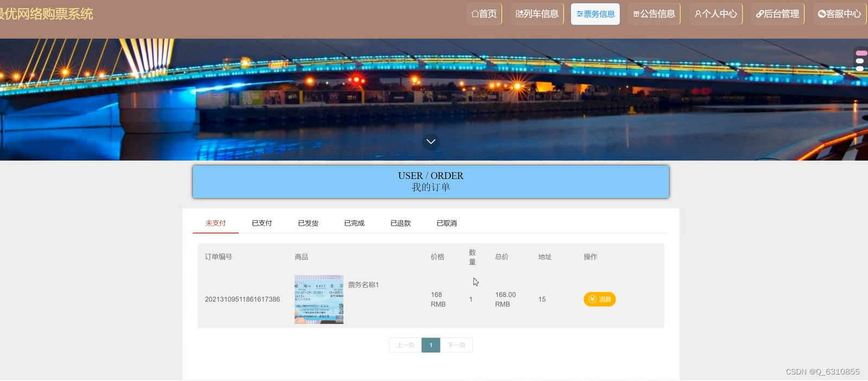Viewport: 868px width, 381px height.
Task: Click the 订单编号 column header
Action: [x=219, y=257]
